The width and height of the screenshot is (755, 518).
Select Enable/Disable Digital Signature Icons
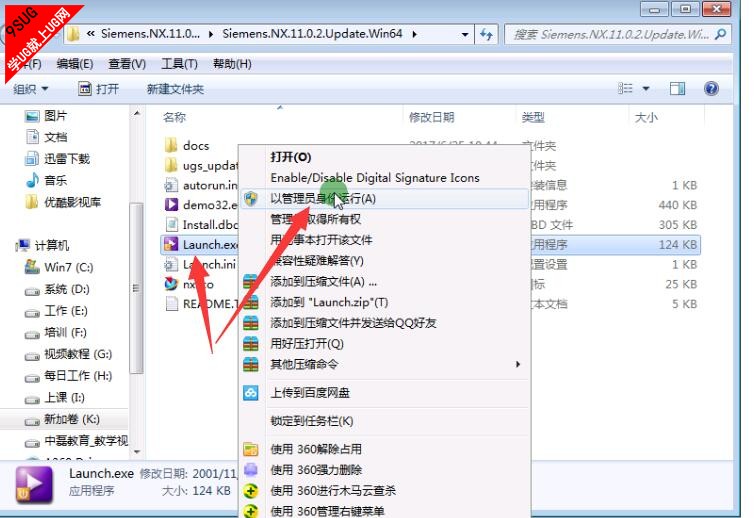pos(384,178)
